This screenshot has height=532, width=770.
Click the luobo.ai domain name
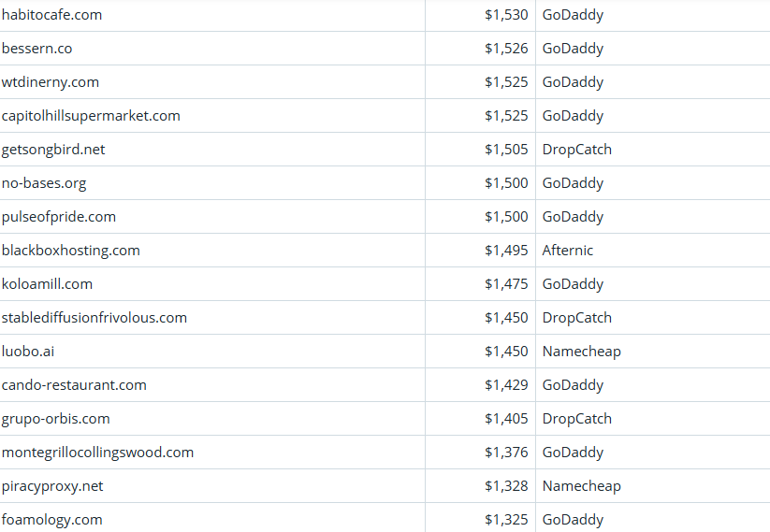28,352
